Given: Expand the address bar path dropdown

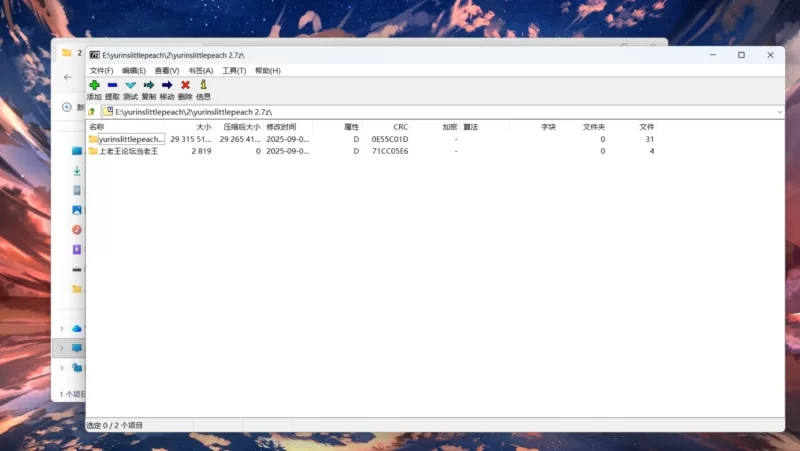Looking at the screenshot, I should [779, 112].
